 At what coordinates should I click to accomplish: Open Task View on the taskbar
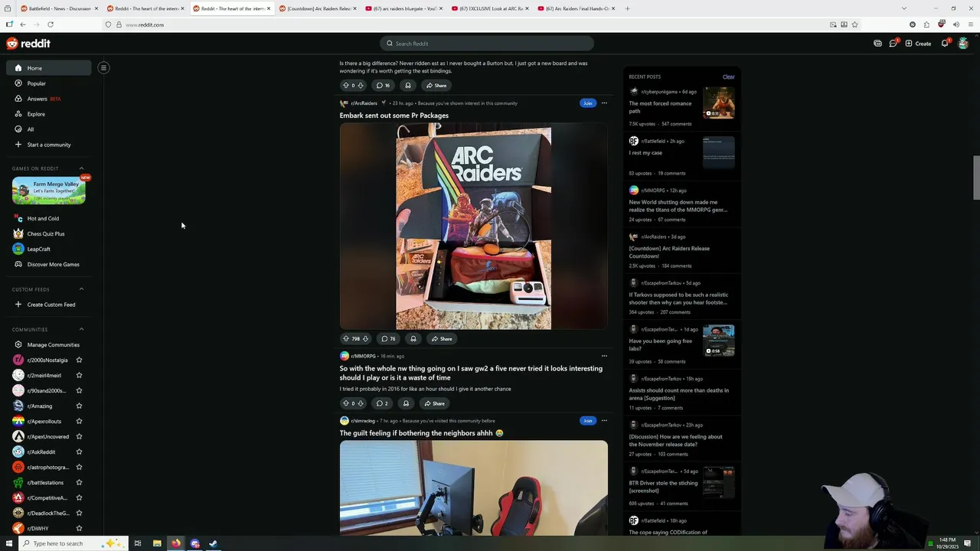pyautogui.click(x=138, y=543)
